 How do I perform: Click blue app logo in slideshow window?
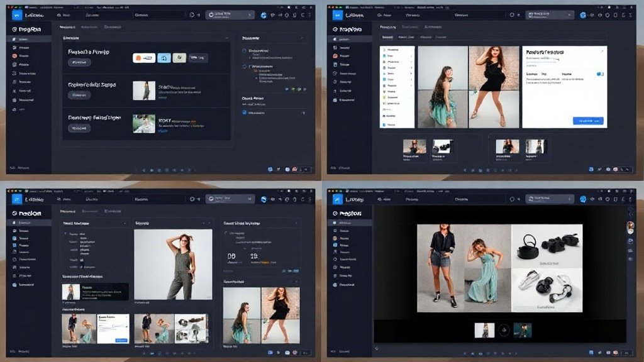coord(337,199)
